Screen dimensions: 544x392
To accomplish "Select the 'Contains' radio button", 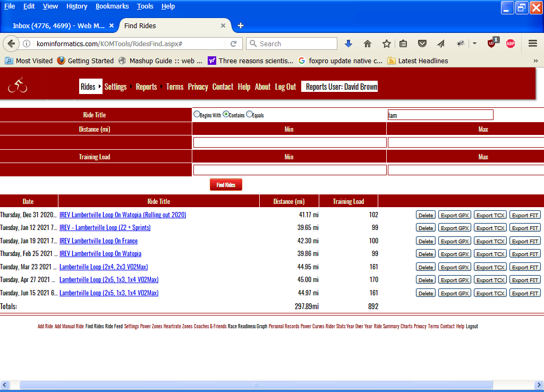I will [226, 114].
